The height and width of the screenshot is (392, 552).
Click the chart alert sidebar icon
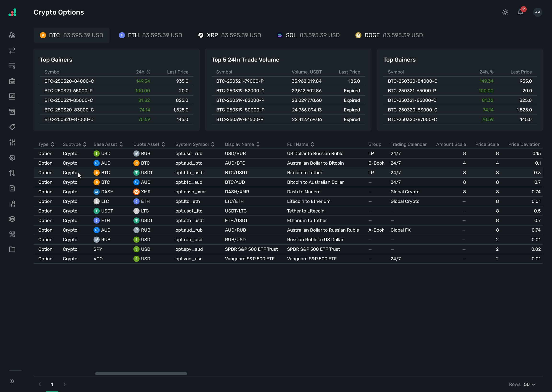[12, 204]
